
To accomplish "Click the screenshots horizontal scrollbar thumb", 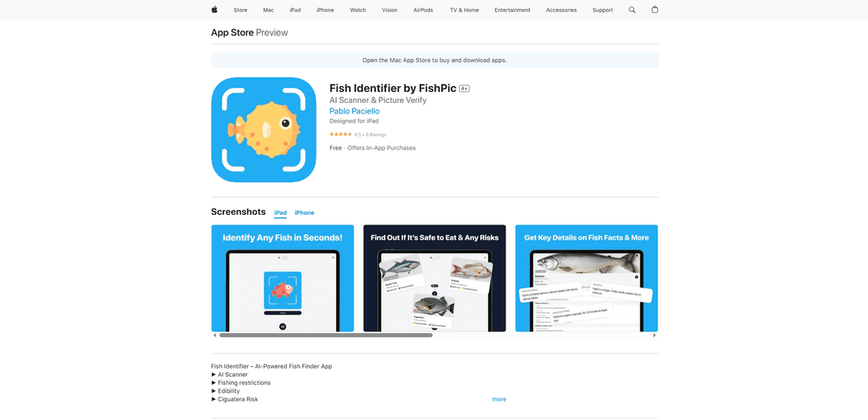I will [325, 336].
